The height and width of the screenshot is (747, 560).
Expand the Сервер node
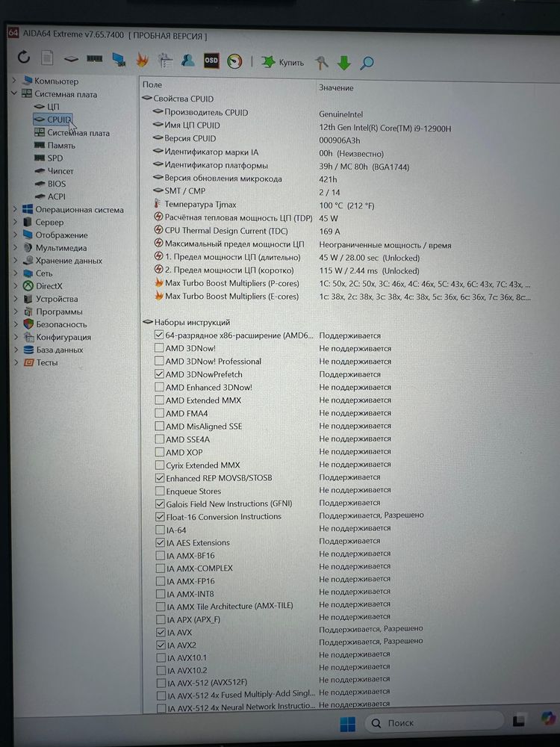pos(15,222)
